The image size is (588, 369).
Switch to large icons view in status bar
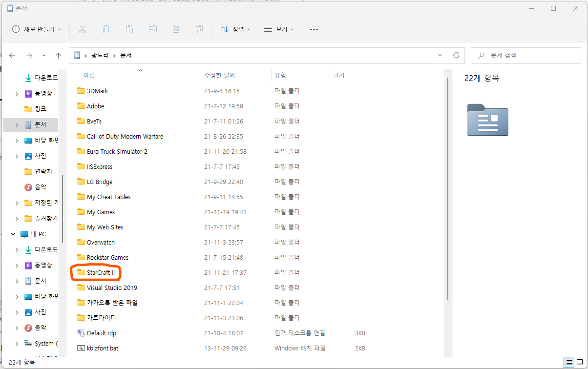tap(580, 363)
